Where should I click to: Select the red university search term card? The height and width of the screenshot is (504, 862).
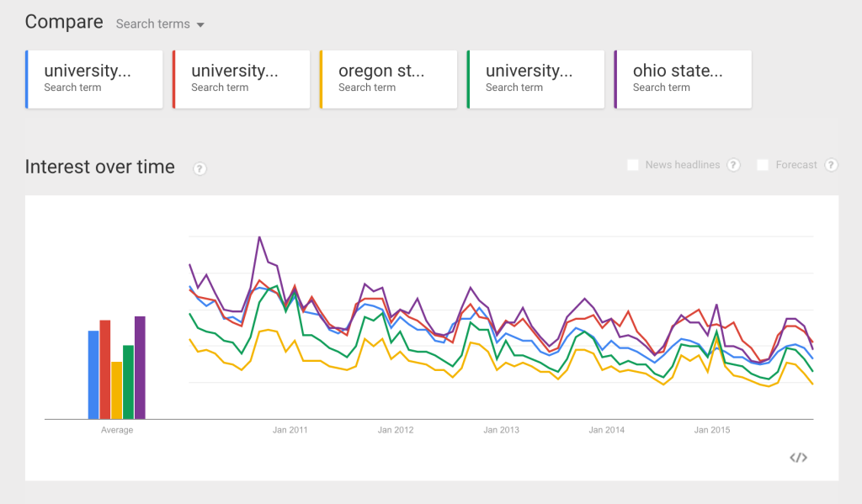pos(242,79)
